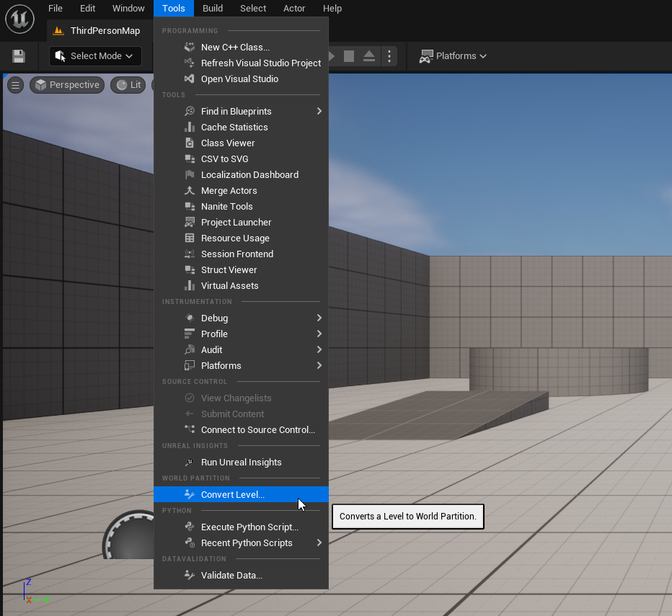Screen dimensions: 672x616
Task: Open the Select Mode dropdown
Action: click(94, 55)
